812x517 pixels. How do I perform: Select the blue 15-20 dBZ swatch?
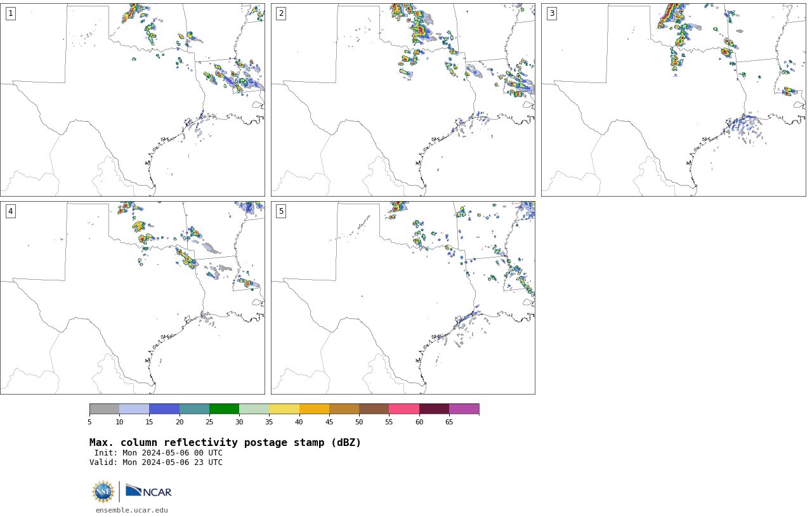point(164,409)
